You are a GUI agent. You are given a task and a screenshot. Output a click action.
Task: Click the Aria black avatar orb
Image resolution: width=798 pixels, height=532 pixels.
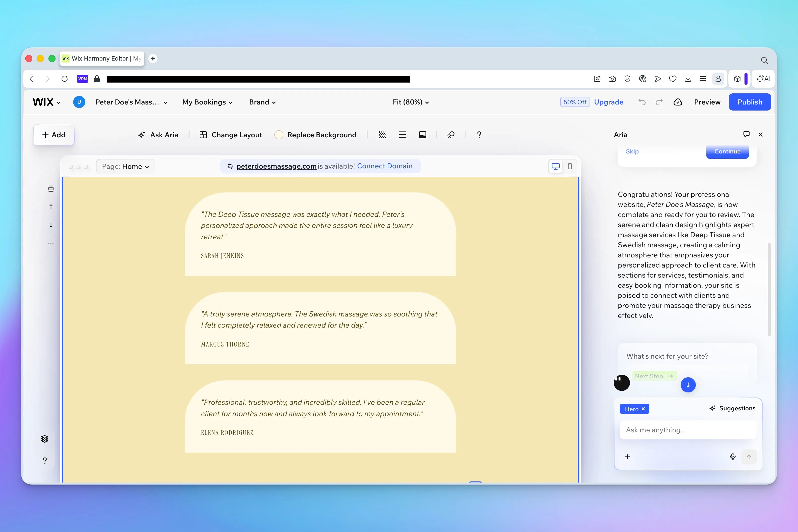click(622, 383)
